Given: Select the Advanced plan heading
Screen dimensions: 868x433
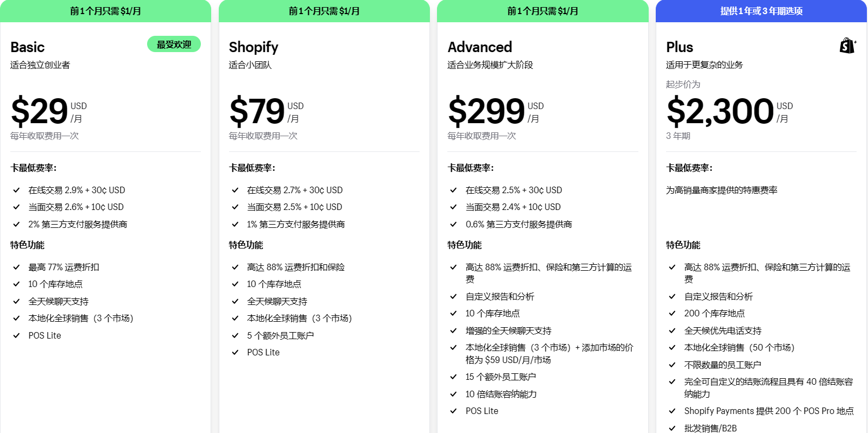Looking at the screenshot, I should pos(480,47).
